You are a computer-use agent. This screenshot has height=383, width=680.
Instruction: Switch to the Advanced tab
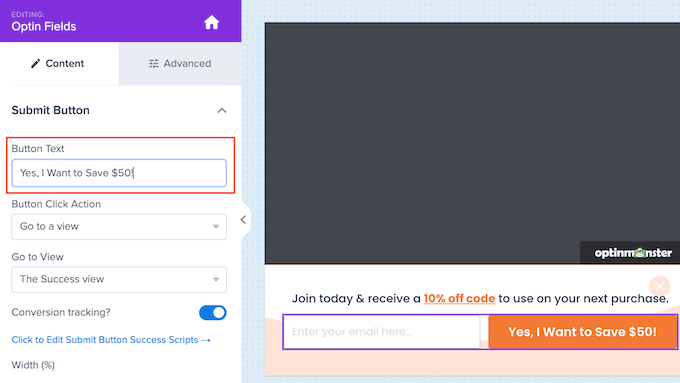point(180,64)
